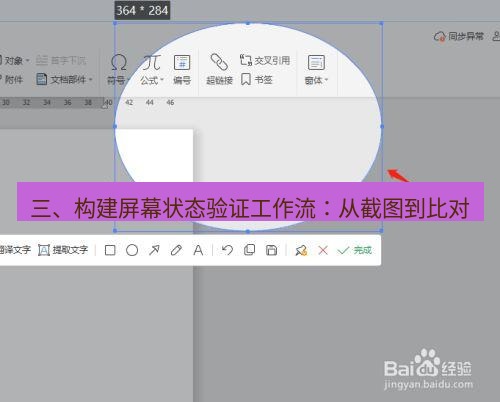This screenshot has width=500, height=402.
Task: Click 交叉引用 cross-reference
Action: pyautogui.click(x=265, y=60)
